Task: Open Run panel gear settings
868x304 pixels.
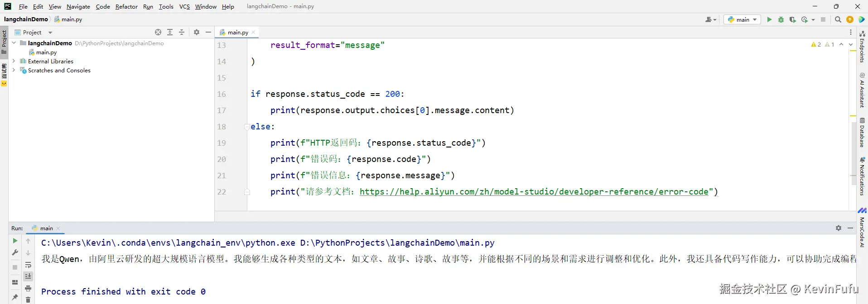Action: 839,228
